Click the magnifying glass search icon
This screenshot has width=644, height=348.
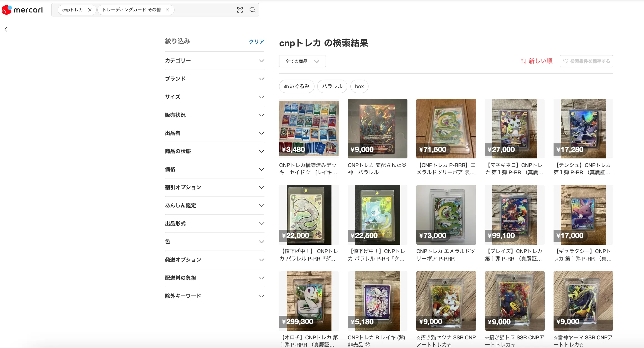[252, 10]
